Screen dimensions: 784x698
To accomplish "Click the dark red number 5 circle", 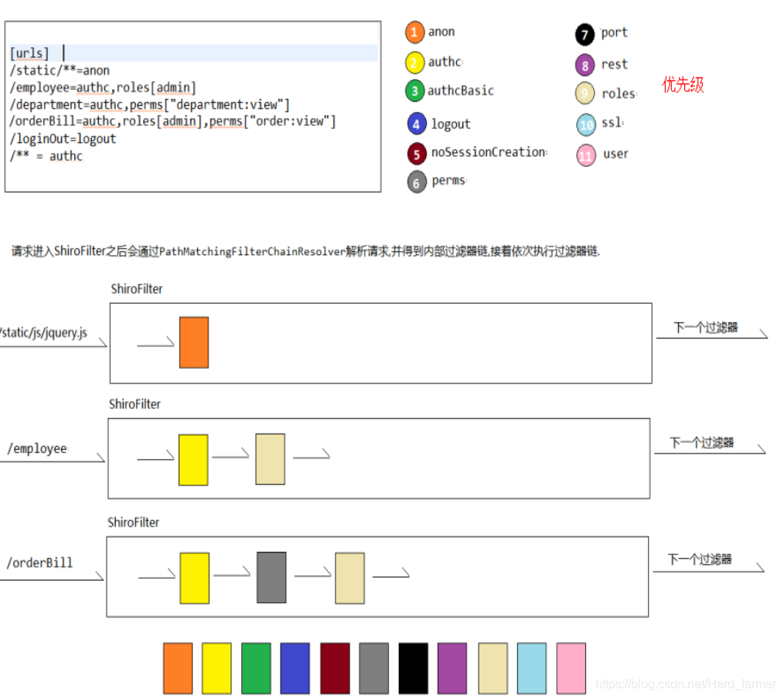I will [417, 154].
